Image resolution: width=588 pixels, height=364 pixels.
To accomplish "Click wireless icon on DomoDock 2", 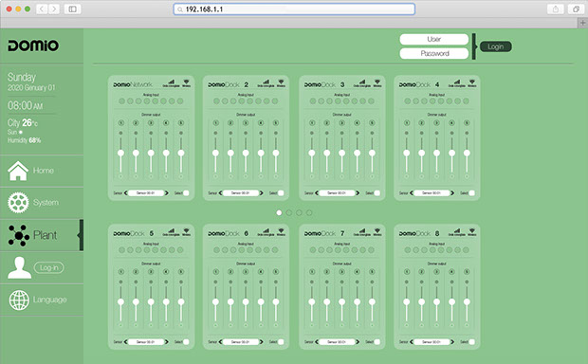I will 281,82.
